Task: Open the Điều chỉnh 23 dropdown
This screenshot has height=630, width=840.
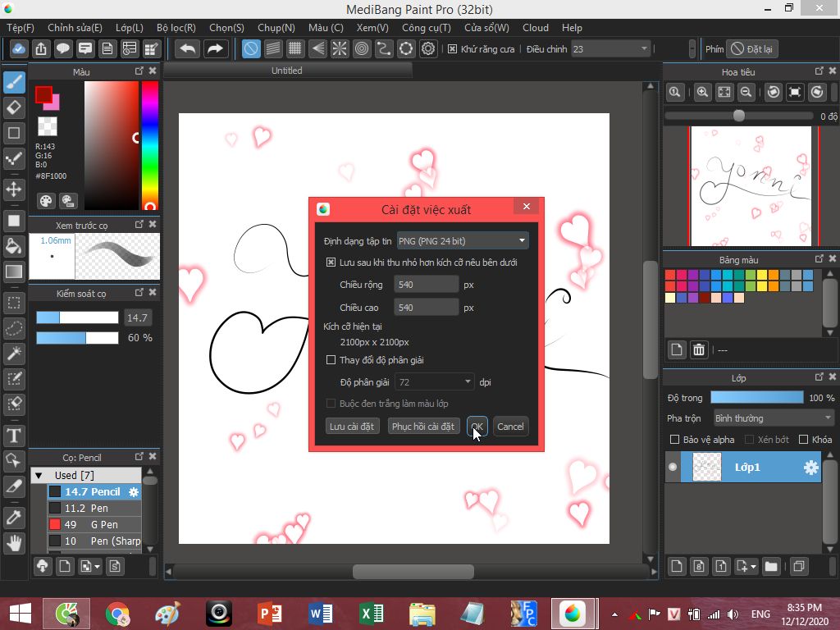Action: click(610, 48)
